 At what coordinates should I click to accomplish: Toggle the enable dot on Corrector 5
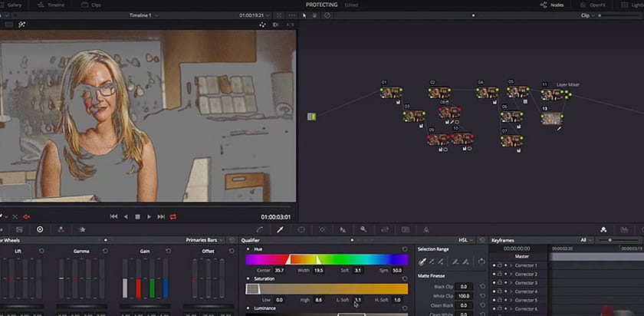pos(505,300)
